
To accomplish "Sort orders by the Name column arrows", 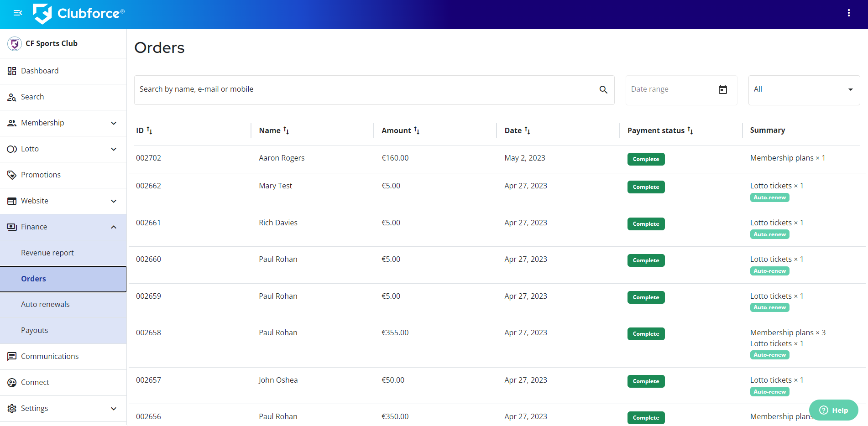I will tap(286, 131).
